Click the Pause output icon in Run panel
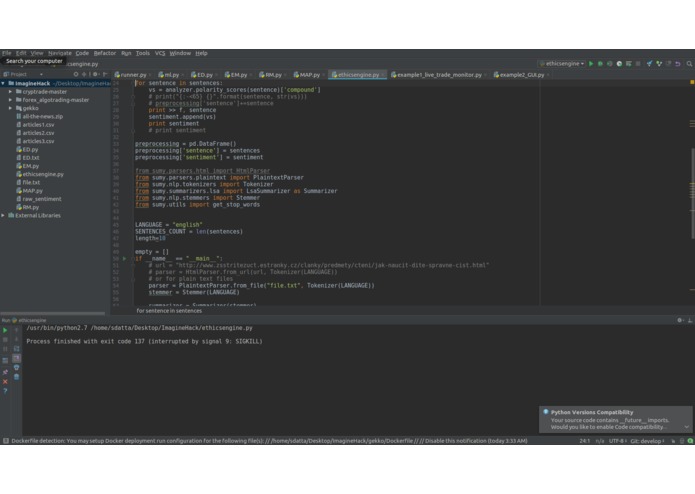The width and height of the screenshot is (695, 494). coord(5,349)
